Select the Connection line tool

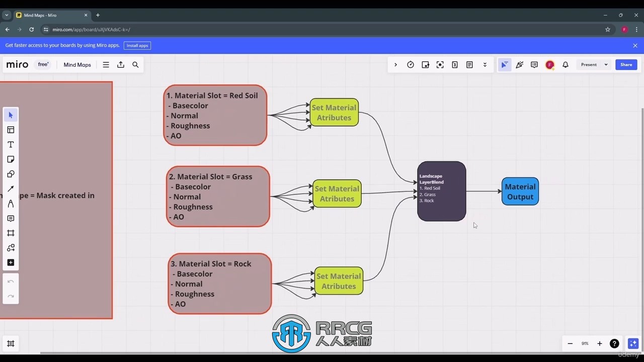[11, 189]
